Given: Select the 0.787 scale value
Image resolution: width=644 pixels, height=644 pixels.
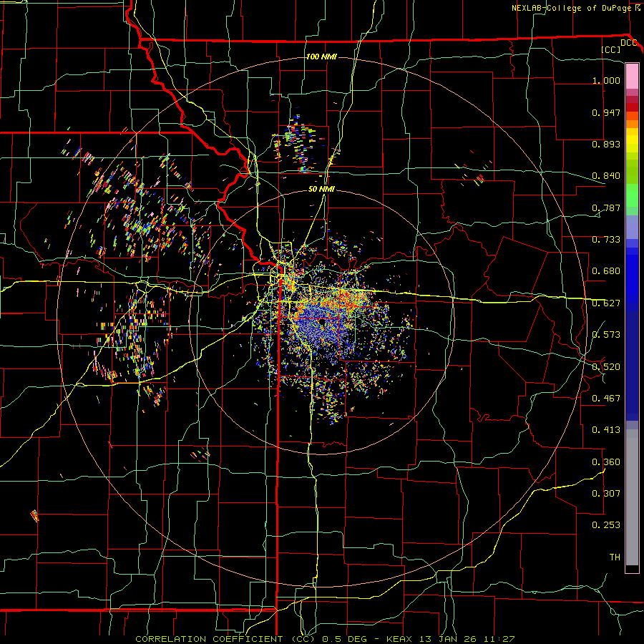Looking at the screenshot, I should click(x=606, y=208).
